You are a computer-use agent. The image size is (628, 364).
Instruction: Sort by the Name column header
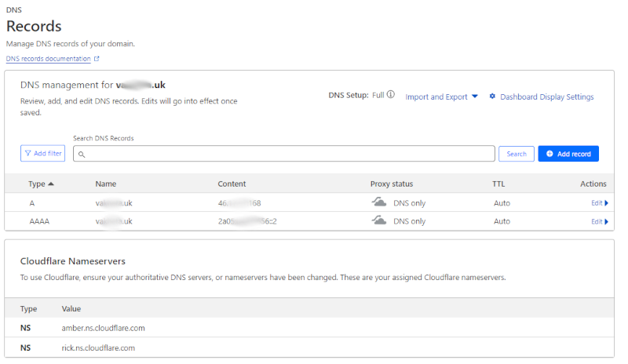click(x=106, y=184)
